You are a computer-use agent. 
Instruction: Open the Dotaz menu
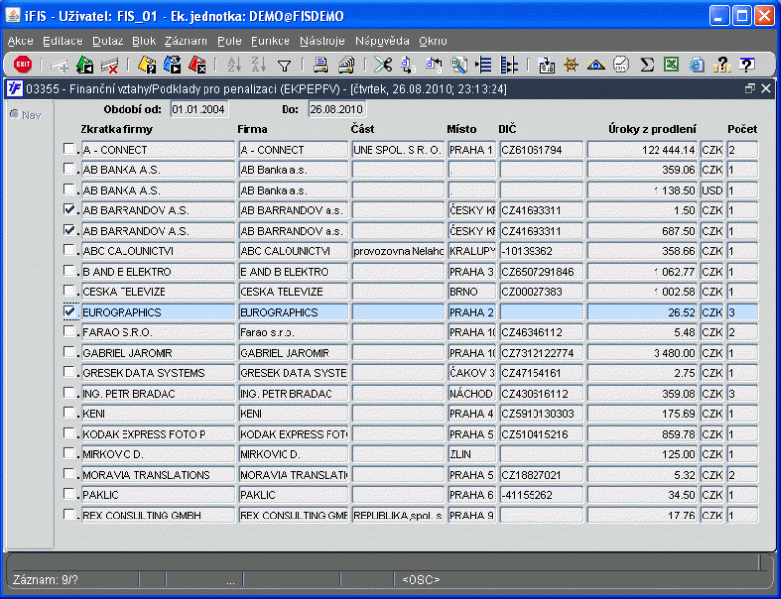(x=108, y=41)
